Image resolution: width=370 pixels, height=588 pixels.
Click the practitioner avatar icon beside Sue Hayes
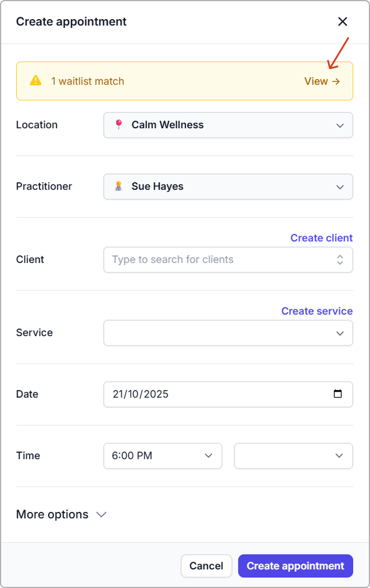coord(119,186)
